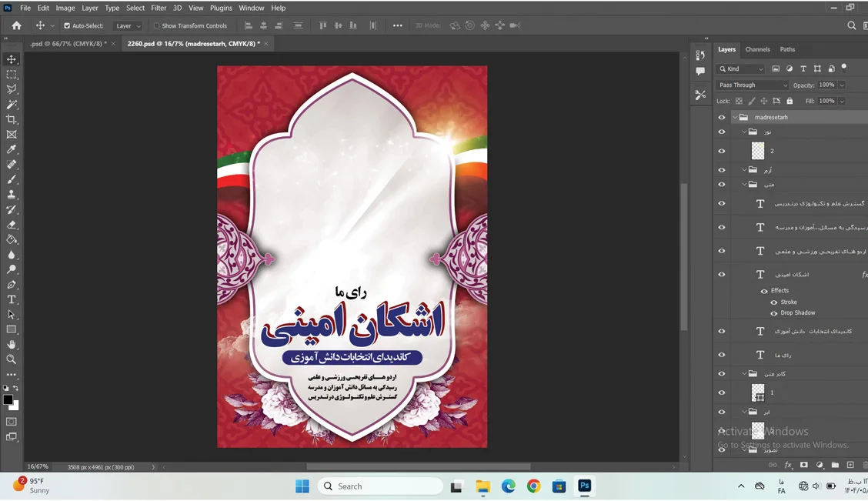Select the Magic Wand tool
Screen dimensions: 868x501
11,104
